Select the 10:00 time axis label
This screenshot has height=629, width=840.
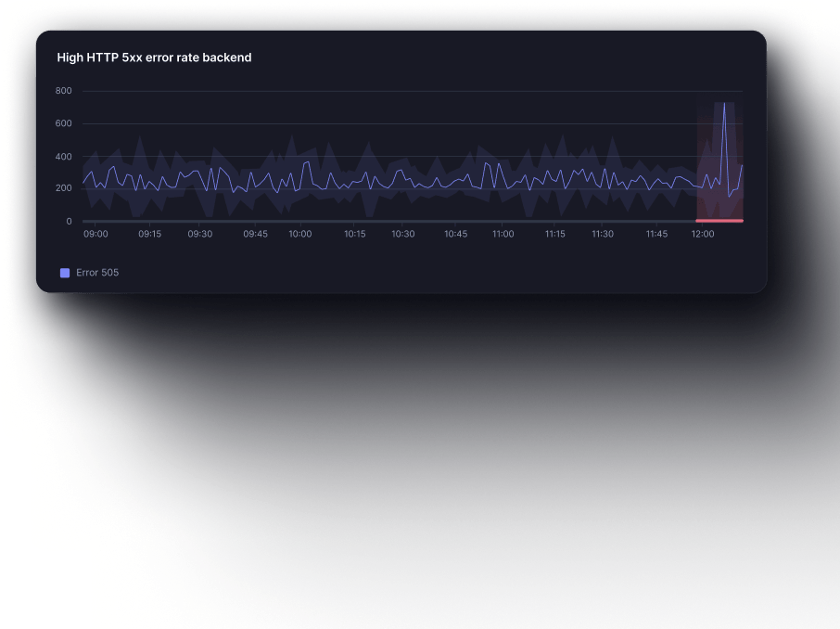click(x=300, y=235)
